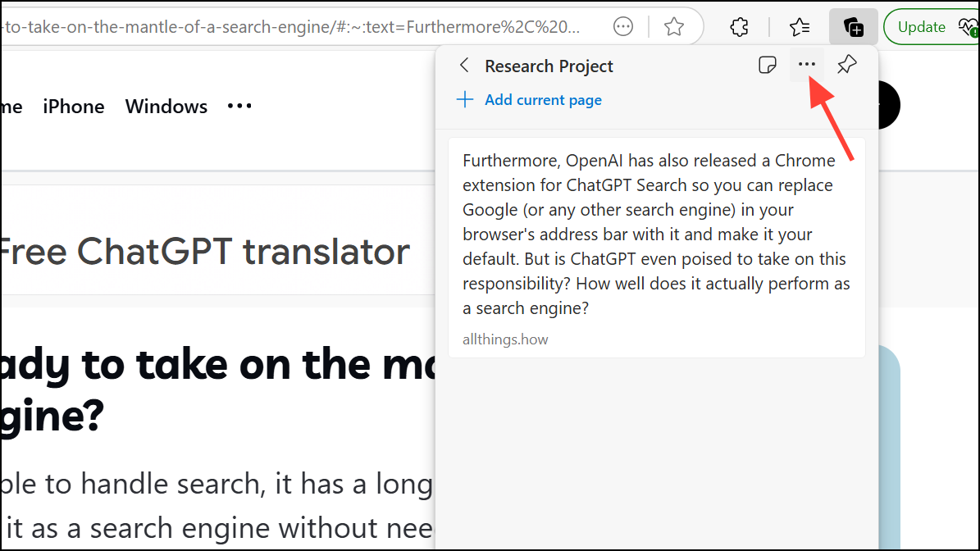Select iPhone in the site navigation
The image size is (980, 551).
coord(73,106)
